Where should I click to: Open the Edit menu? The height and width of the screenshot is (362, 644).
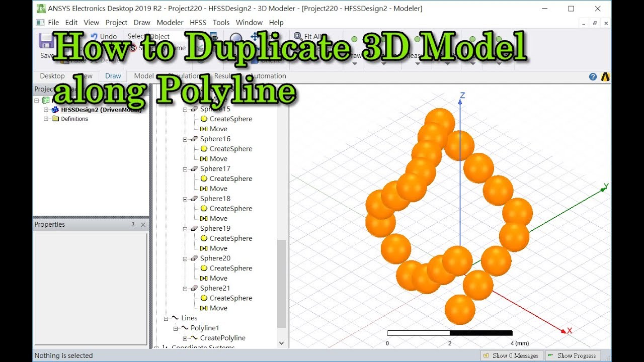pos(71,23)
